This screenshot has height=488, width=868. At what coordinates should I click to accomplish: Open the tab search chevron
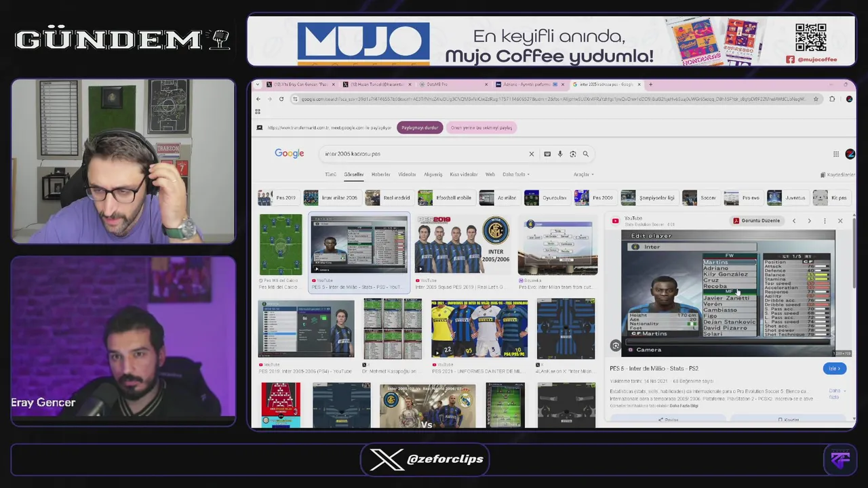tap(258, 85)
